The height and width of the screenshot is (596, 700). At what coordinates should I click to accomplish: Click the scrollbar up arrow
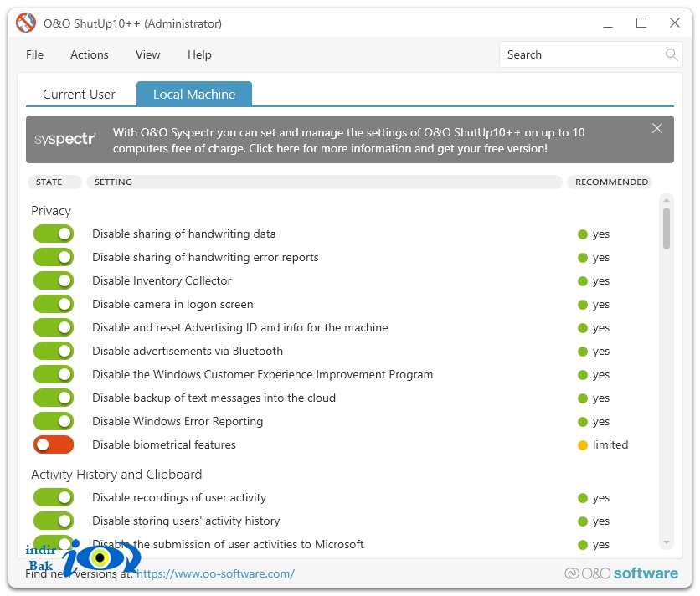(667, 200)
